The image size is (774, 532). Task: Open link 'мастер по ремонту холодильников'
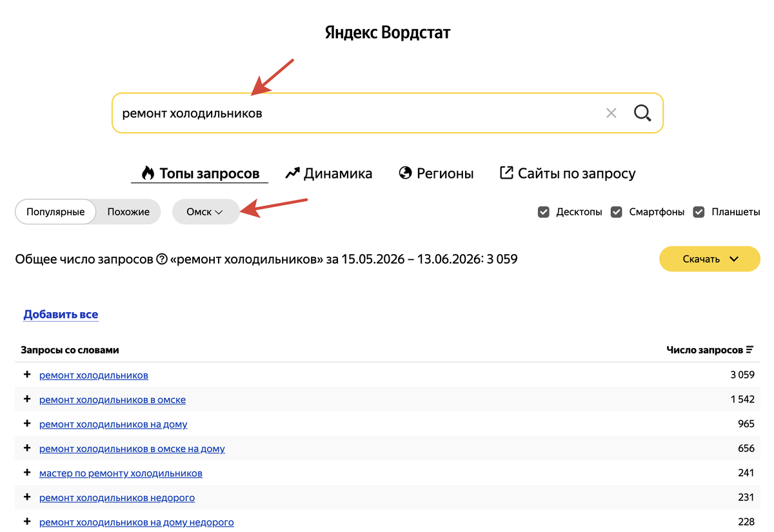click(121, 473)
